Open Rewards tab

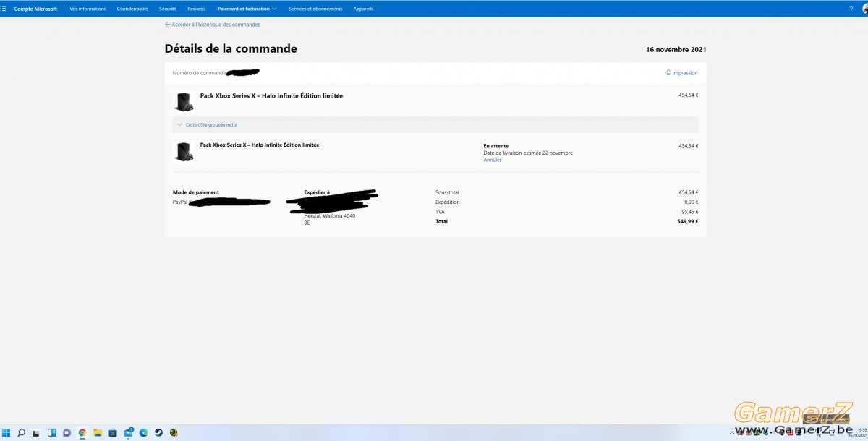pyautogui.click(x=196, y=9)
